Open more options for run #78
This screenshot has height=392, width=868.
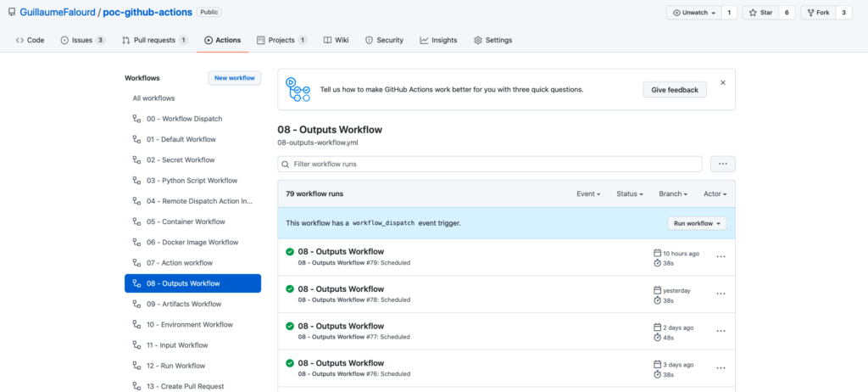(x=721, y=294)
